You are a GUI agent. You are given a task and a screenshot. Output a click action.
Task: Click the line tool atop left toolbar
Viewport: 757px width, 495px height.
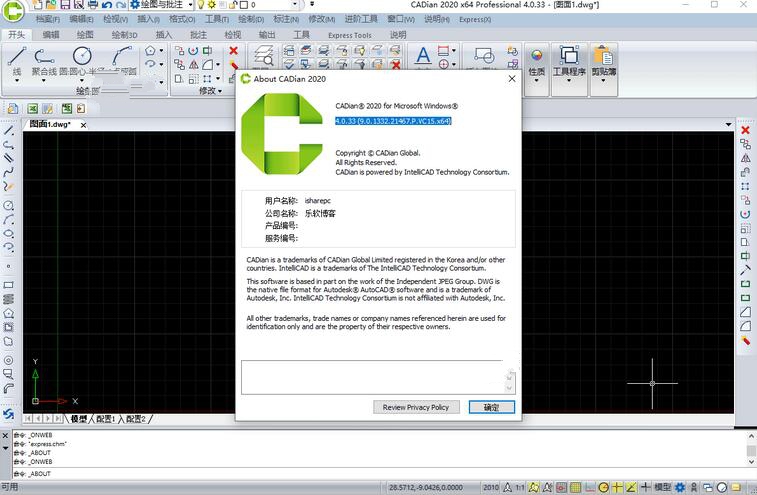pos(8,130)
